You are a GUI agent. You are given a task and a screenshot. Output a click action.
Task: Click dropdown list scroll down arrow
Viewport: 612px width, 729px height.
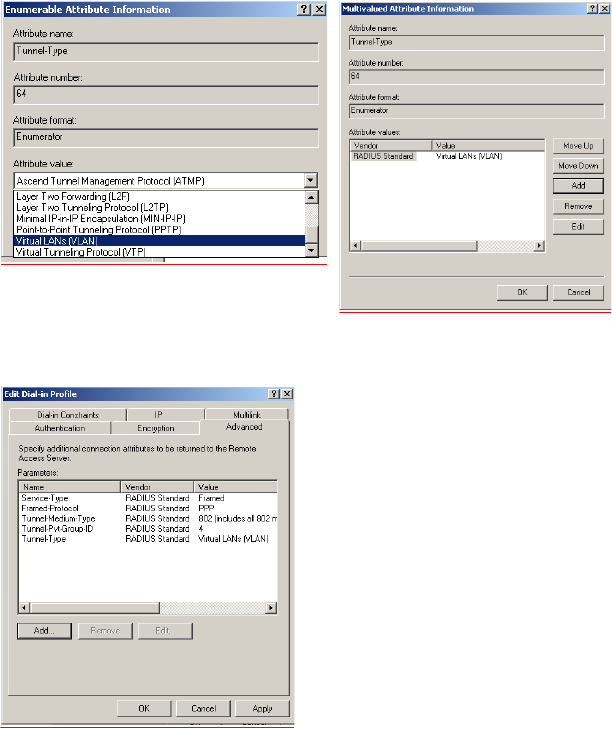(311, 251)
